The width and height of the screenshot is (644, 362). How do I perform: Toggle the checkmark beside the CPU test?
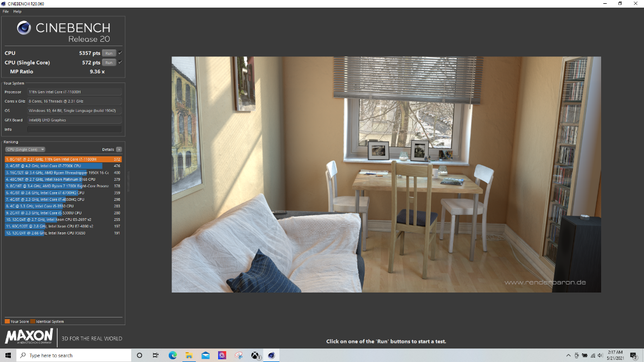120,53
